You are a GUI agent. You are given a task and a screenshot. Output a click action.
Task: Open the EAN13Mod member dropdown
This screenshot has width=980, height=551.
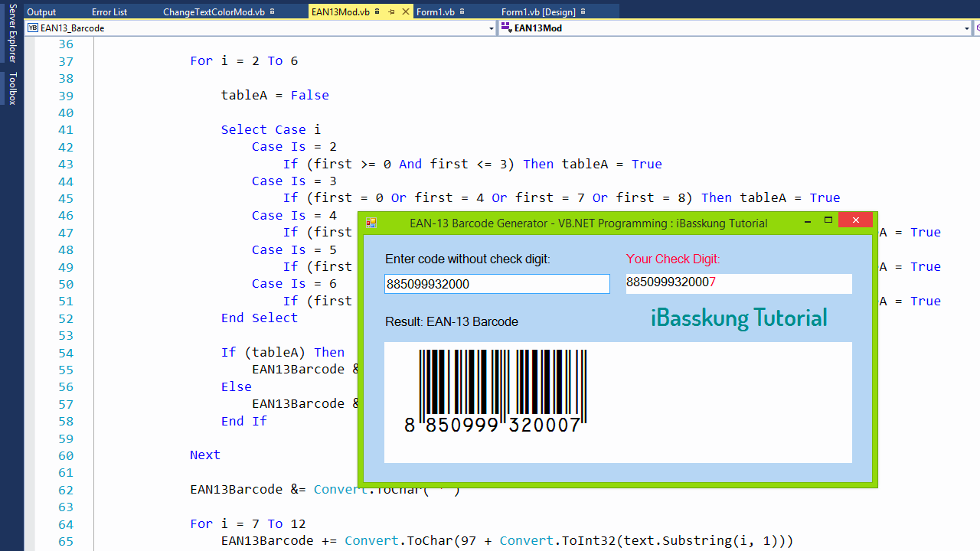(968, 28)
